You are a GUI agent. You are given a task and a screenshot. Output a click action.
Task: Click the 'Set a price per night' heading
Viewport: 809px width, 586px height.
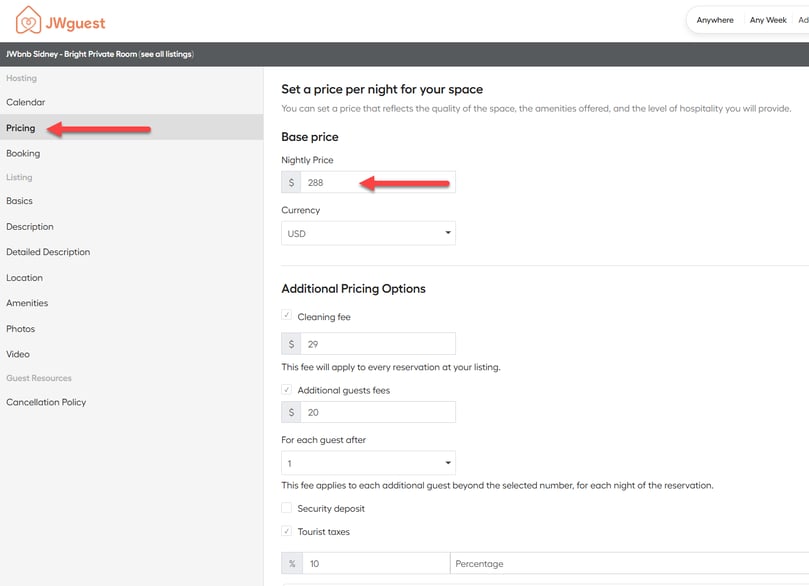[382, 89]
